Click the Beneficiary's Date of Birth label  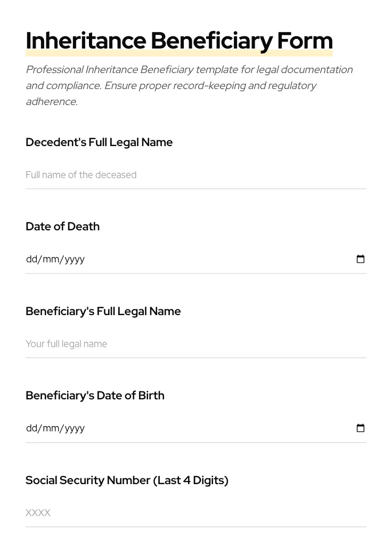pos(95,396)
